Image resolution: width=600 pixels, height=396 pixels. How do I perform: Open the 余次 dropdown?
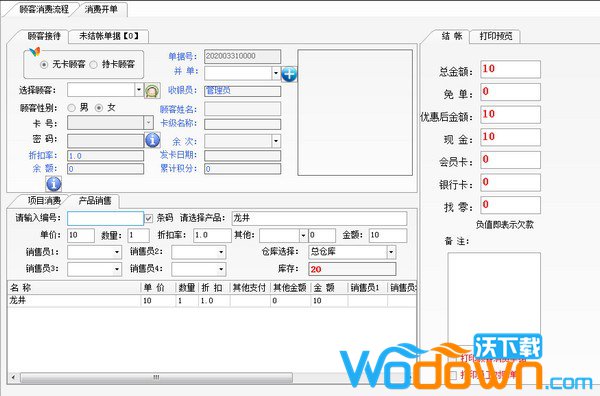click(276, 141)
